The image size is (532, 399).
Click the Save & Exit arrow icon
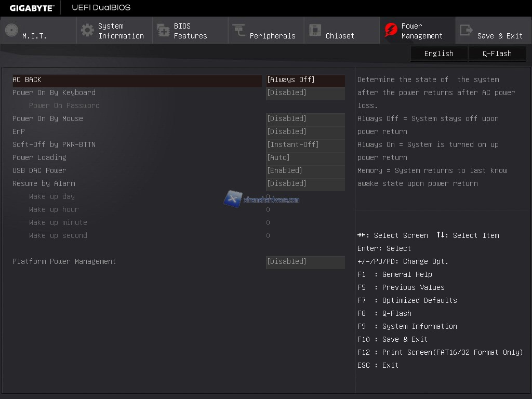467,30
